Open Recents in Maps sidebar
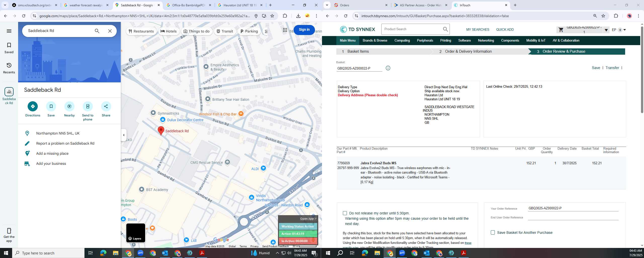 click(9, 68)
